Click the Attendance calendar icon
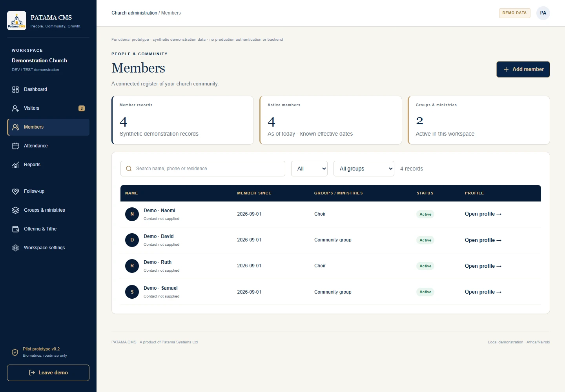Viewport: 565px width, 392px height. [x=16, y=146]
